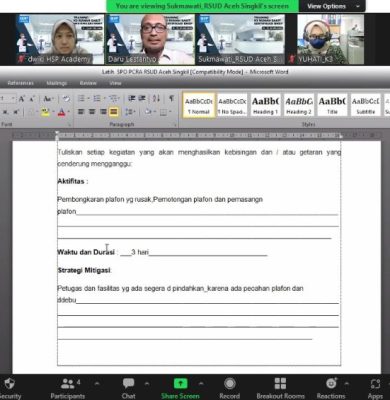
Task: Toggle Align Text Right
Action: [103, 112]
